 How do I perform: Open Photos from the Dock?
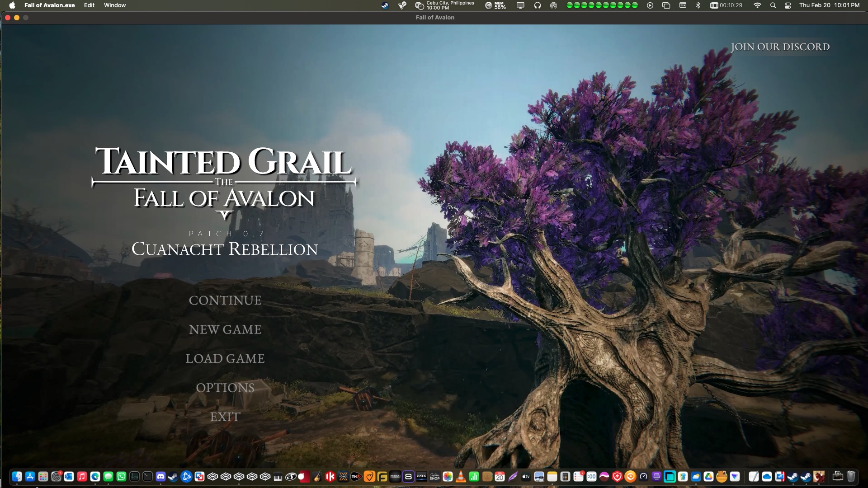[448, 477]
